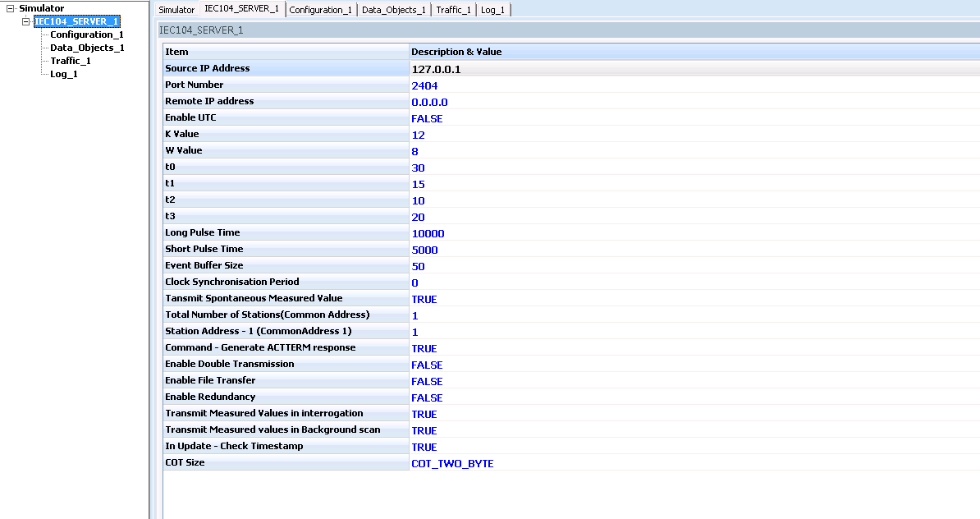
Task: Click the t0 row label
Action: click(x=170, y=167)
